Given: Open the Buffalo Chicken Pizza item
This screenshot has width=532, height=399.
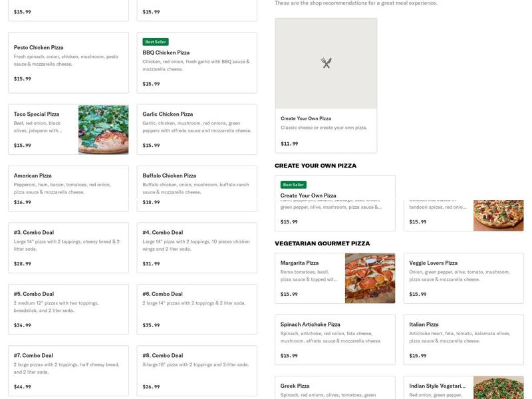Looking at the screenshot, I should (197, 188).
